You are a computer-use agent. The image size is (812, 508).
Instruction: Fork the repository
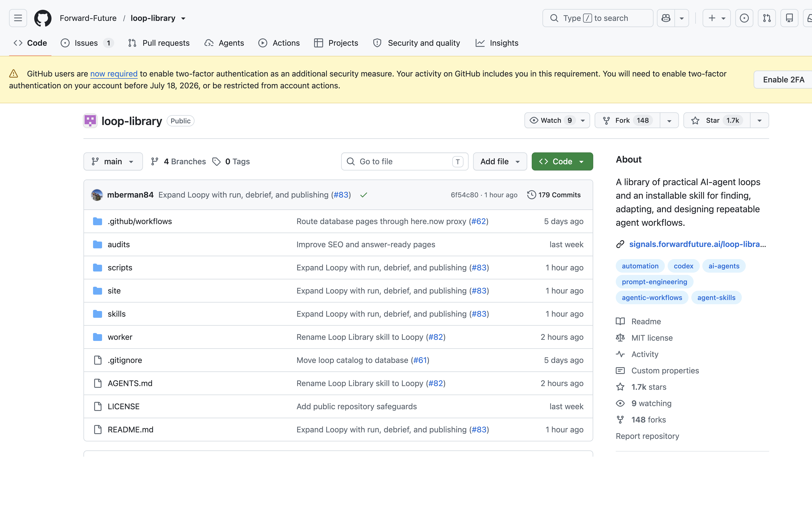pos(627,120)
